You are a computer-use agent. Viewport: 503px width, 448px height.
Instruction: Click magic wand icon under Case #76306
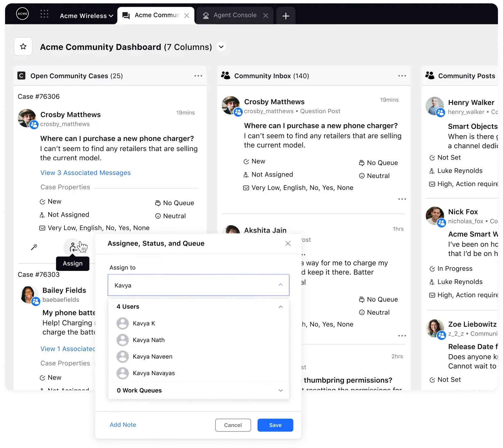[34, 247]
